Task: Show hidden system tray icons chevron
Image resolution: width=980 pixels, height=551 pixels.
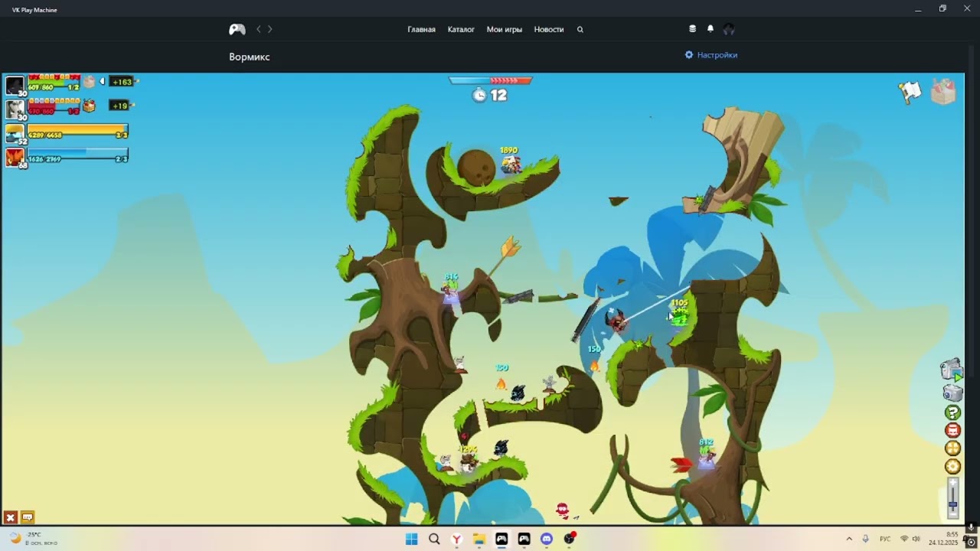Action: click(849, 539)
